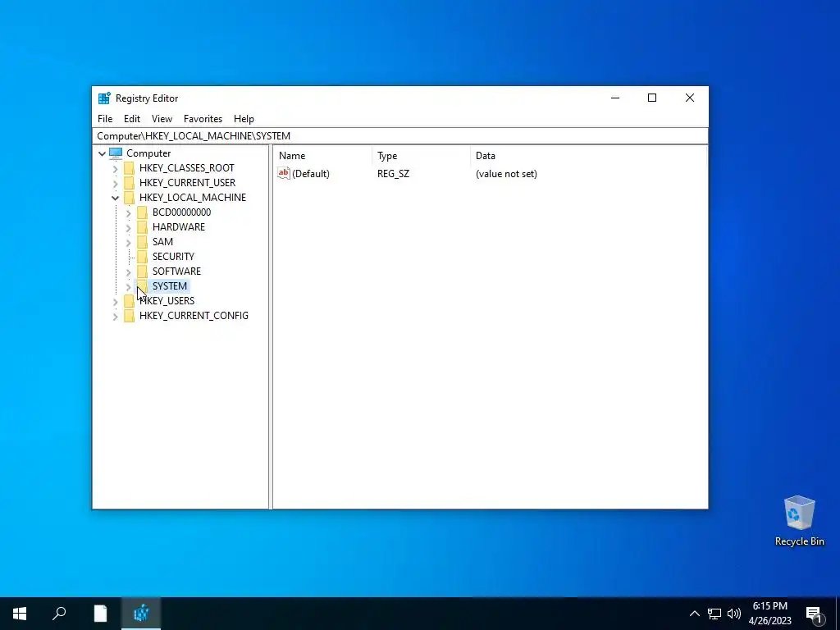Open the Help menu

pyautogui.click(x=244, y=119)
